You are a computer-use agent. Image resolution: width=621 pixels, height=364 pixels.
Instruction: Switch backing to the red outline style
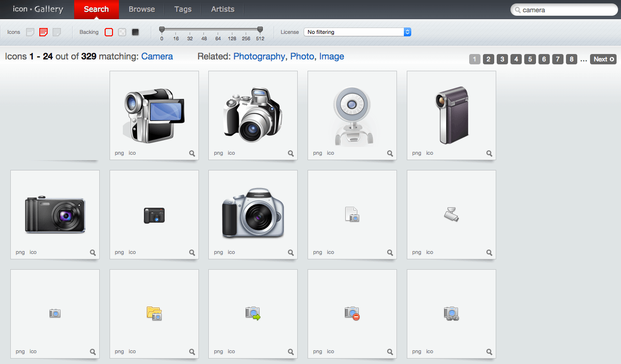tap(109, 31)
